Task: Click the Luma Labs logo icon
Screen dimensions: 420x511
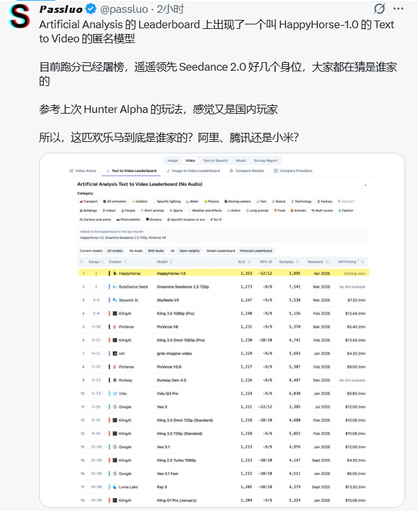Action: [115, 487]
